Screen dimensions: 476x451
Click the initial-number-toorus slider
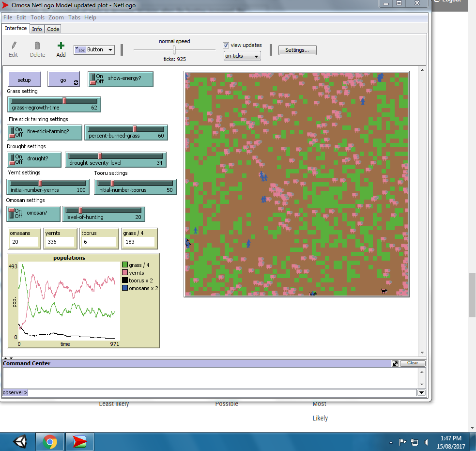(x=136, y=187)
